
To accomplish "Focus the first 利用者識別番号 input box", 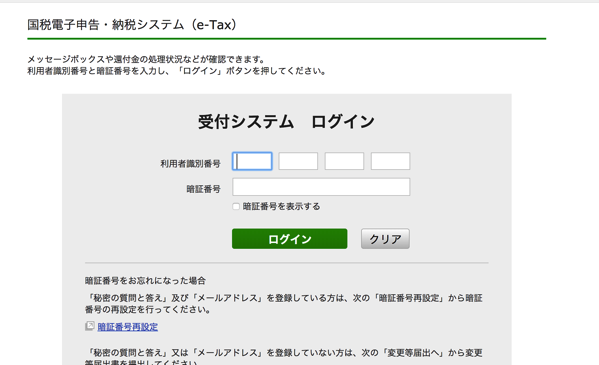I will tap(252, 161).
